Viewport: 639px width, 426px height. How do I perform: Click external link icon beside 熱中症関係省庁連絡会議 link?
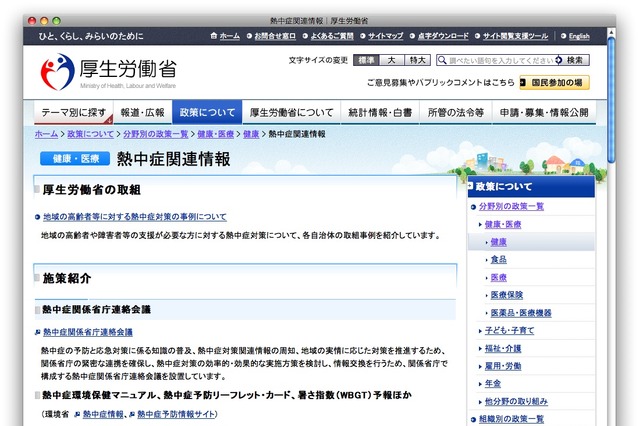[37, 333]
